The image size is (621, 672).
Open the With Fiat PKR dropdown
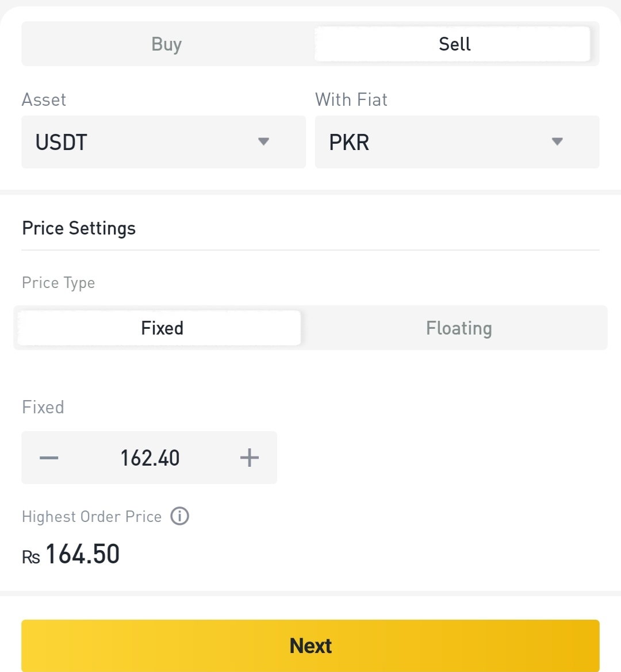click(x=457, y=142)
